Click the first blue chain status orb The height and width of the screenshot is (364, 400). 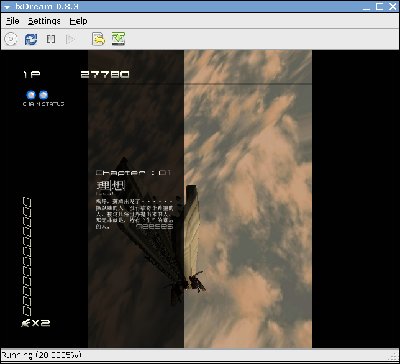tap(31, 95)
